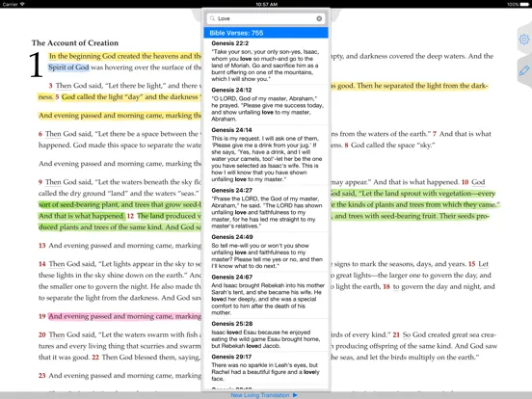Image resolution: width=532 pixels, height=399 pixels.
Task: Select verse number 9
Action: tap(40, 182)
